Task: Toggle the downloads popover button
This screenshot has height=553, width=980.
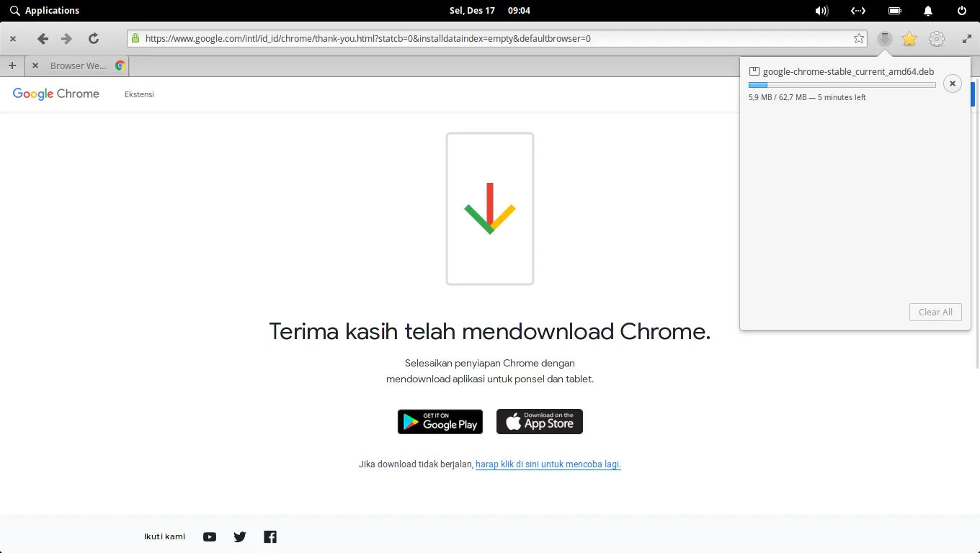Action: click(885, 39)
